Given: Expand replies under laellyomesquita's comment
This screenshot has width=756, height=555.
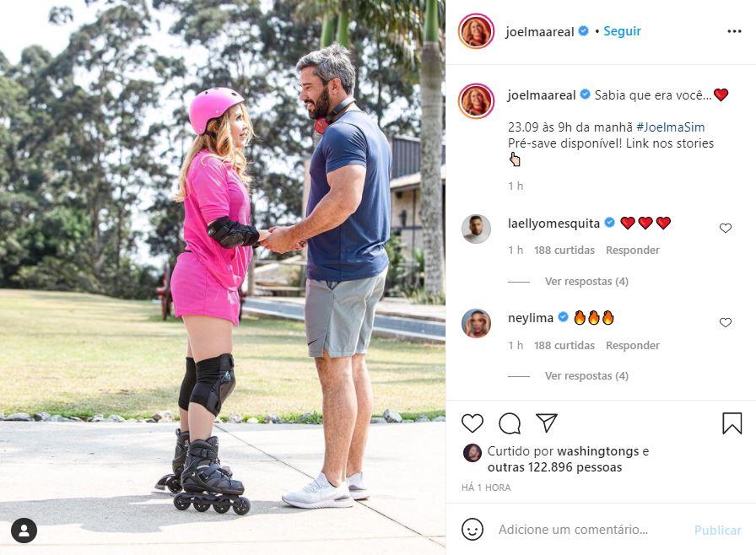Looking at the screenshot, I should [586, 282].
